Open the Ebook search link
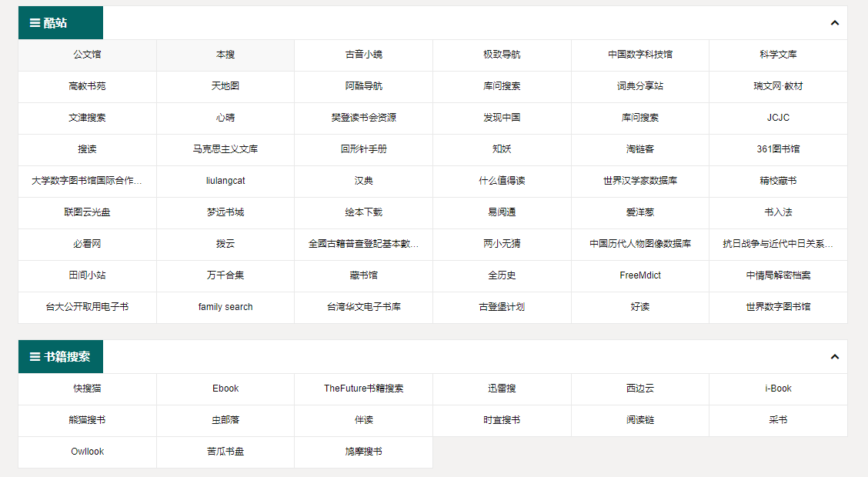The image size is (868, 477). (225, 389)
